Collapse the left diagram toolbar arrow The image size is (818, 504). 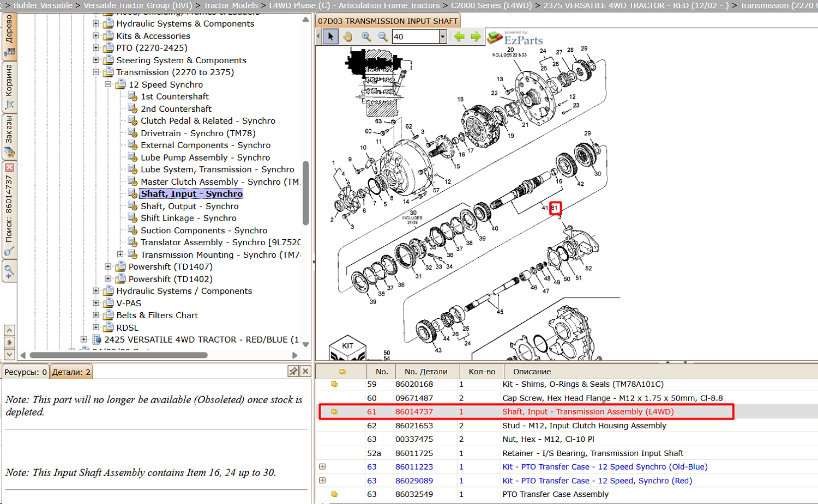[x=318, y=37]
